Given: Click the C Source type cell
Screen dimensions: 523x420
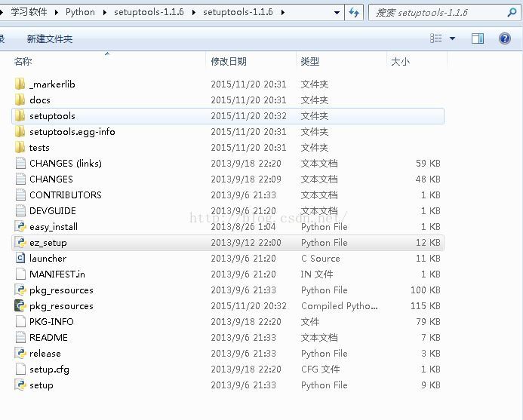Looking at the screenshot, I should [320, 259].
